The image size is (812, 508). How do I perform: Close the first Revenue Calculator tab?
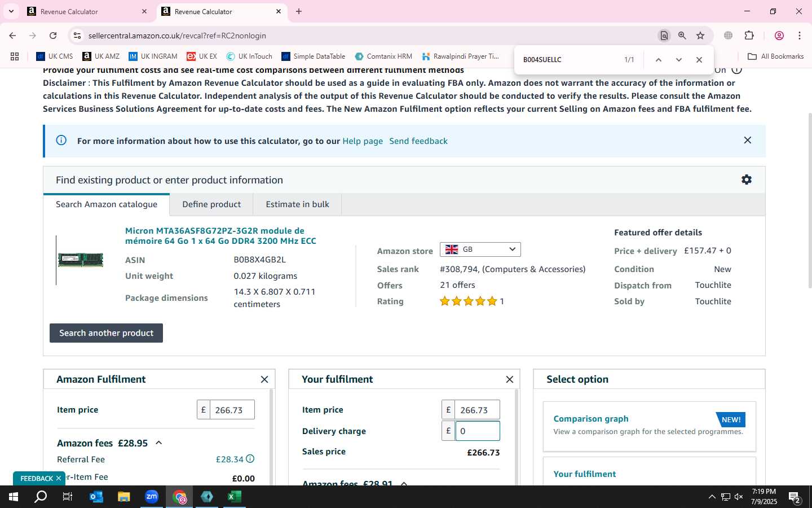tap(144, 11)
